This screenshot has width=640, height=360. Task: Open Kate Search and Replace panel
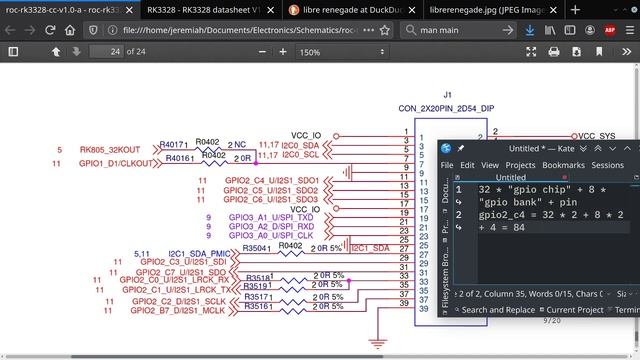pos(495,310)
